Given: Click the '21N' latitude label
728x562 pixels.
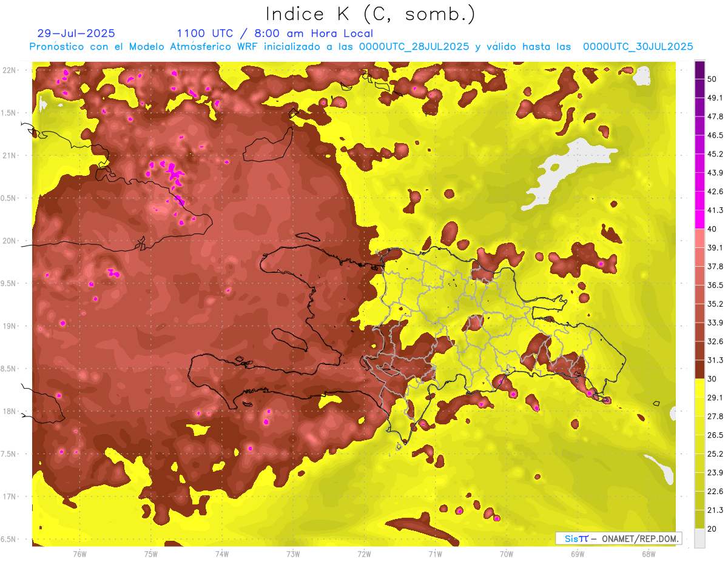Looking at the screenshot, I should pyautogui.click(x=10, y=156).
